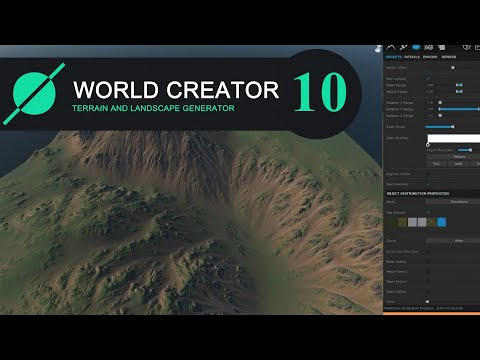
Task: Click the Rotation Y Range slider bar
Action: pyautogui.click(x=459, y=109)
